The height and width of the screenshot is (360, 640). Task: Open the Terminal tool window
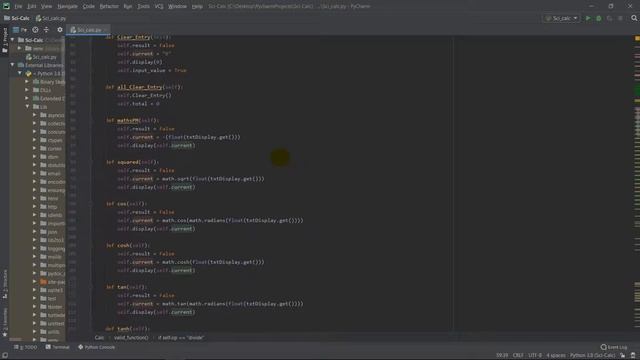[58, 347]
